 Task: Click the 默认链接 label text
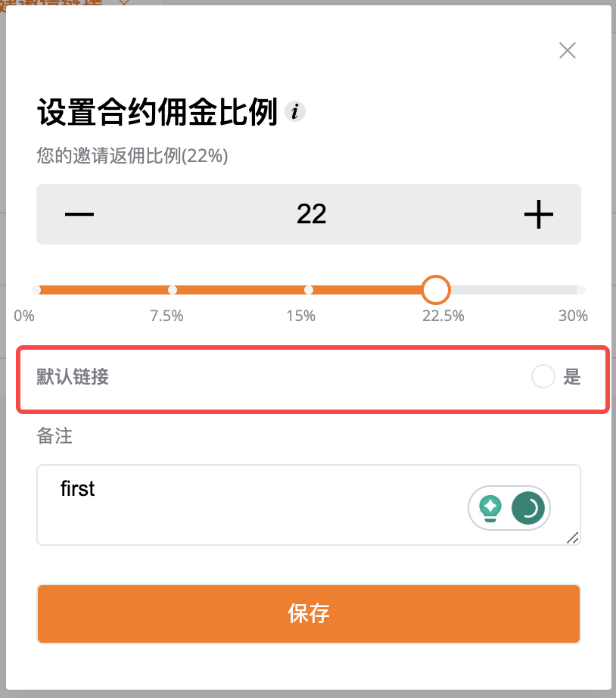click(x=73, y=376)
